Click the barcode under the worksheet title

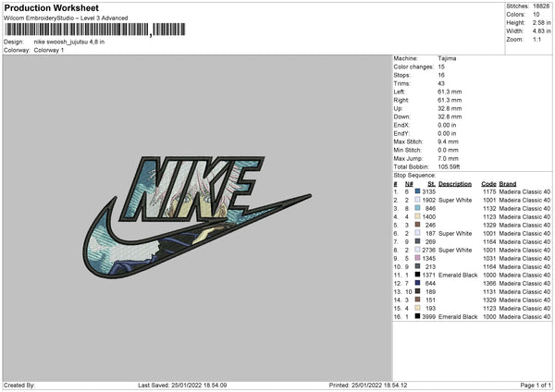tap(95, 30)
